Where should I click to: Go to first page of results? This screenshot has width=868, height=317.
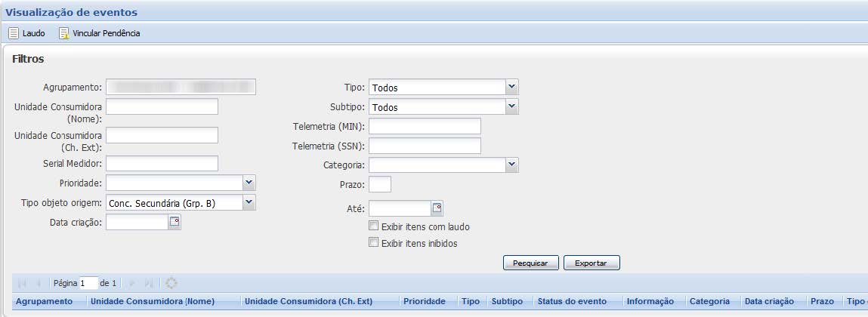pos(22,283)
